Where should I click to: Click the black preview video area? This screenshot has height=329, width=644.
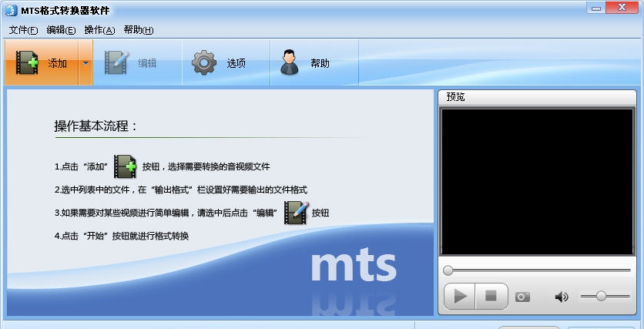pyautogui.click(x=537, y=182)
